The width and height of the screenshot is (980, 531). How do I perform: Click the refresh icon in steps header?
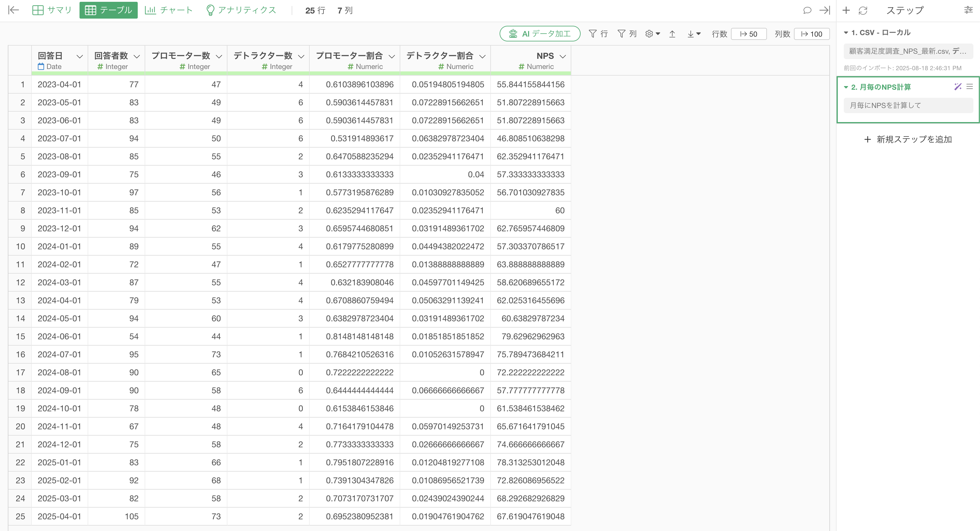click(863, 10)
